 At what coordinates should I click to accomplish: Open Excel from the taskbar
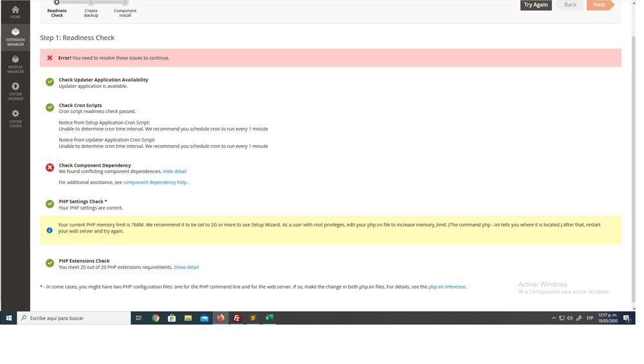tap(269, 318)
